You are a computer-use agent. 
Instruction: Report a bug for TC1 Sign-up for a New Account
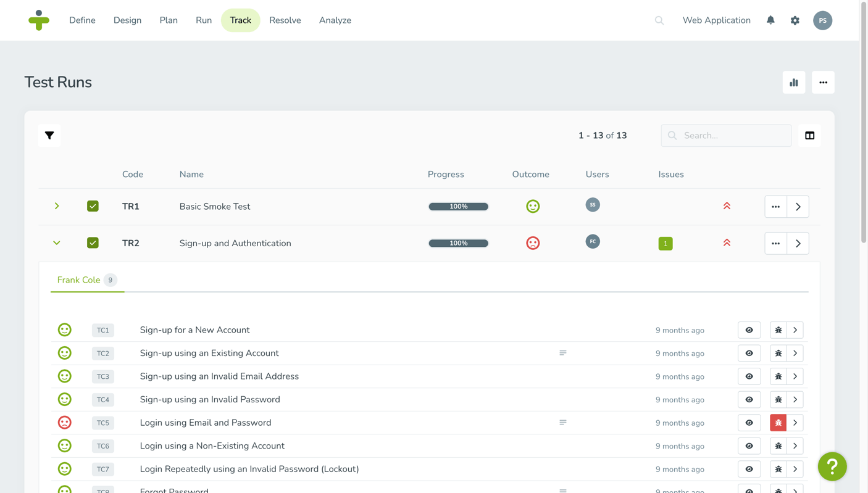click(778, 329)
